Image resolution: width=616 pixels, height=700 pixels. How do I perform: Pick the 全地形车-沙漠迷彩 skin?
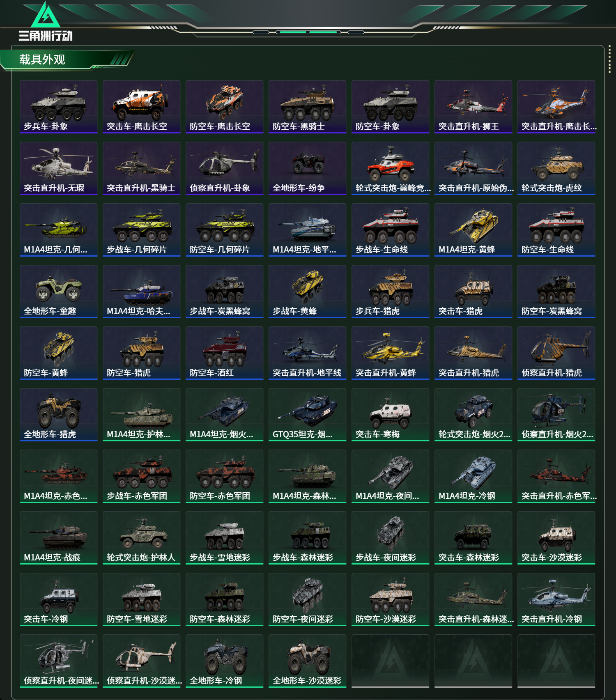point(307,661)
